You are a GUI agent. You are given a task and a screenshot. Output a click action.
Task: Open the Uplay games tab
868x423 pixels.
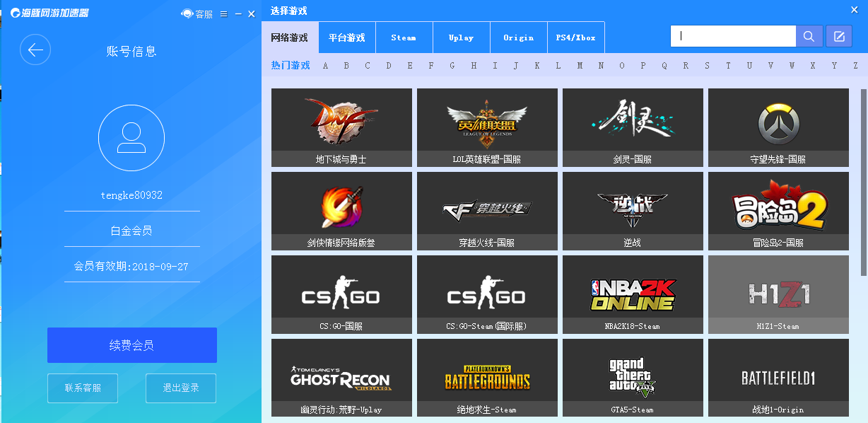(x=461, y=37)
